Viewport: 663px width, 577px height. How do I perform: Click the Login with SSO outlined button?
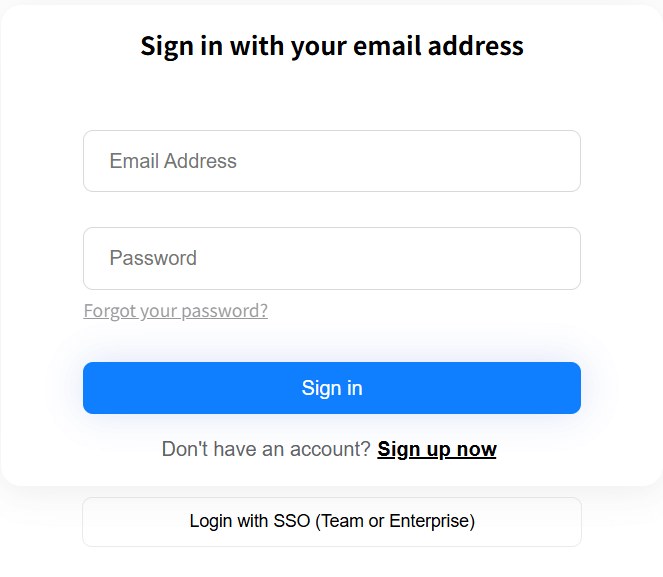(x=331, y=521)
